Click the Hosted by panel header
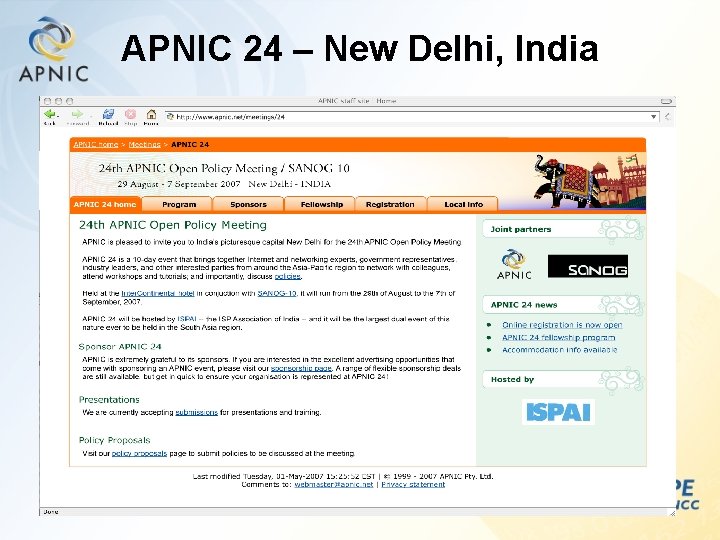 coord(562,379)
